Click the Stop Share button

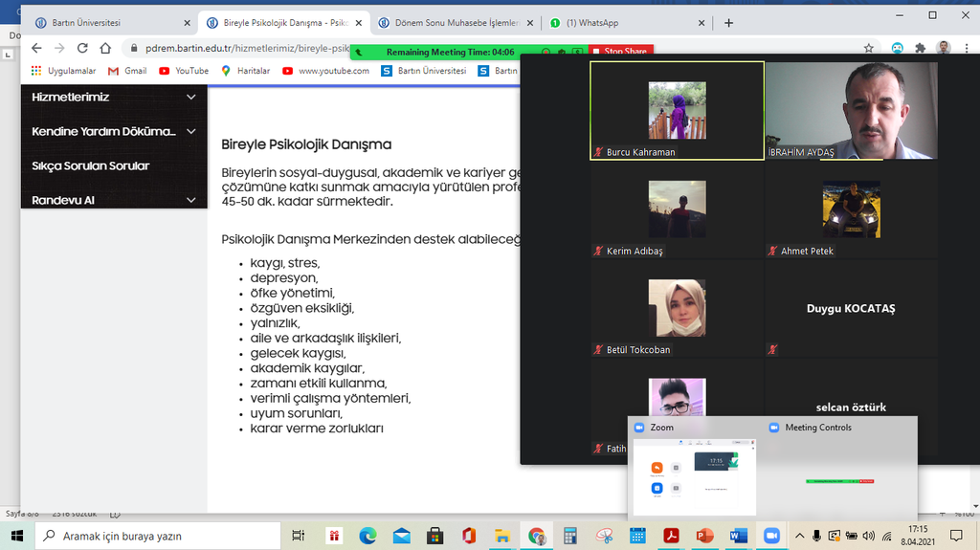(x=620, y=52)
